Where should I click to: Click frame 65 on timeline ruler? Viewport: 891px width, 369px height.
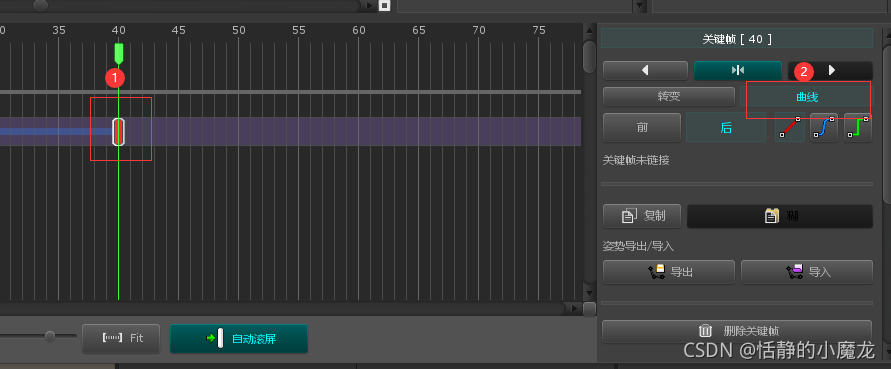pyautogui.click(x=419, y=30)
